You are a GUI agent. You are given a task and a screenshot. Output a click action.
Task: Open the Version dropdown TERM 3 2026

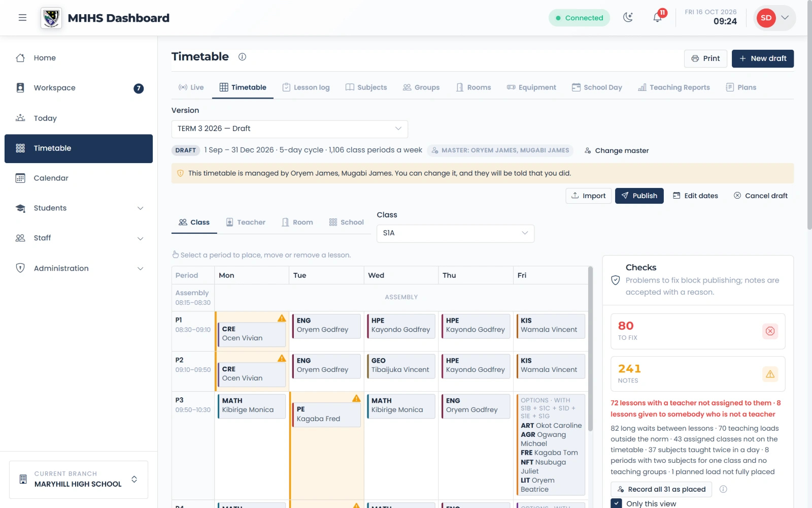click(x=290, y=129)
